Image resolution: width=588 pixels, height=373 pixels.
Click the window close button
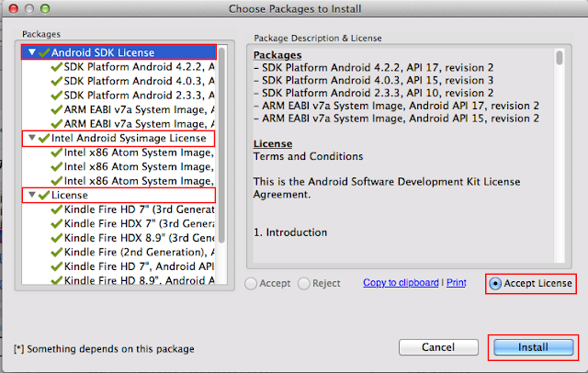[x=14, y=8]
